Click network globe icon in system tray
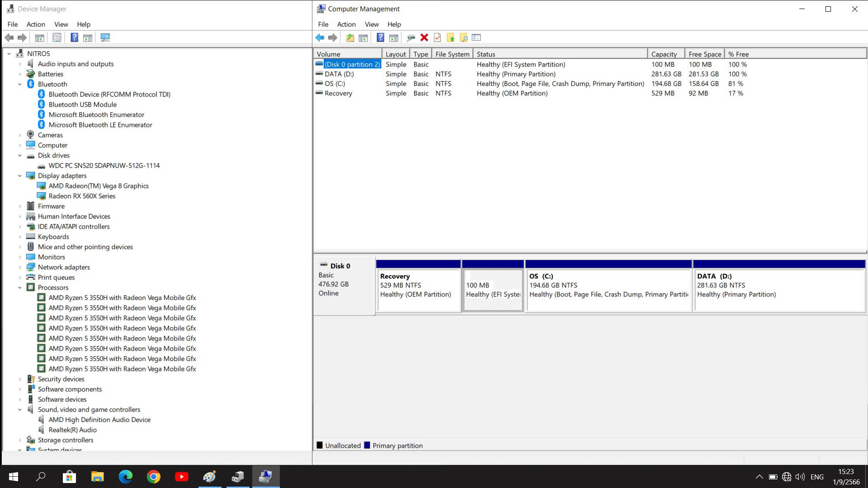 787,477
